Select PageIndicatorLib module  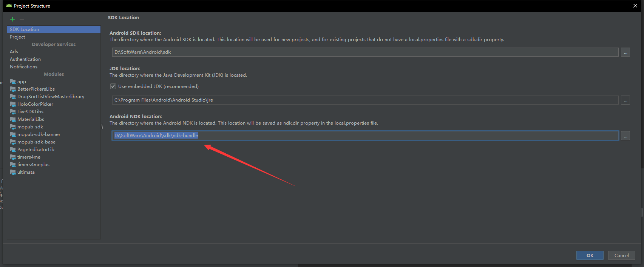pos(54,150)
